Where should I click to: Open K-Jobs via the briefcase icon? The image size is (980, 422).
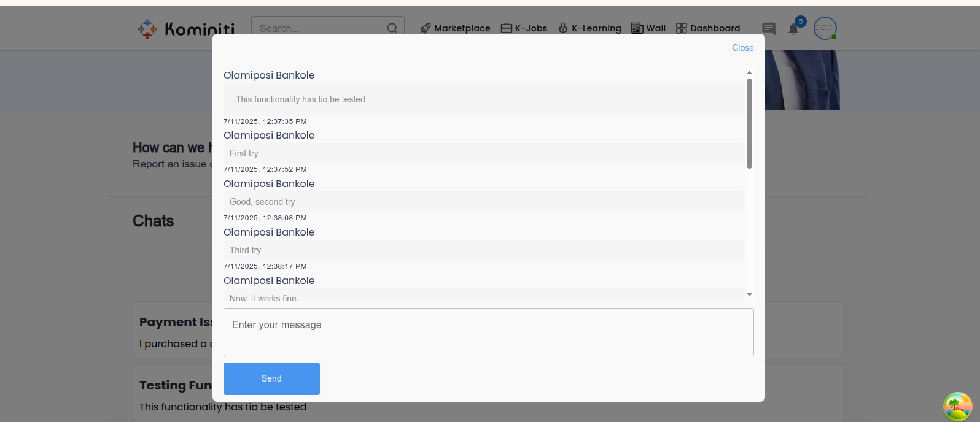pos(506,28)
